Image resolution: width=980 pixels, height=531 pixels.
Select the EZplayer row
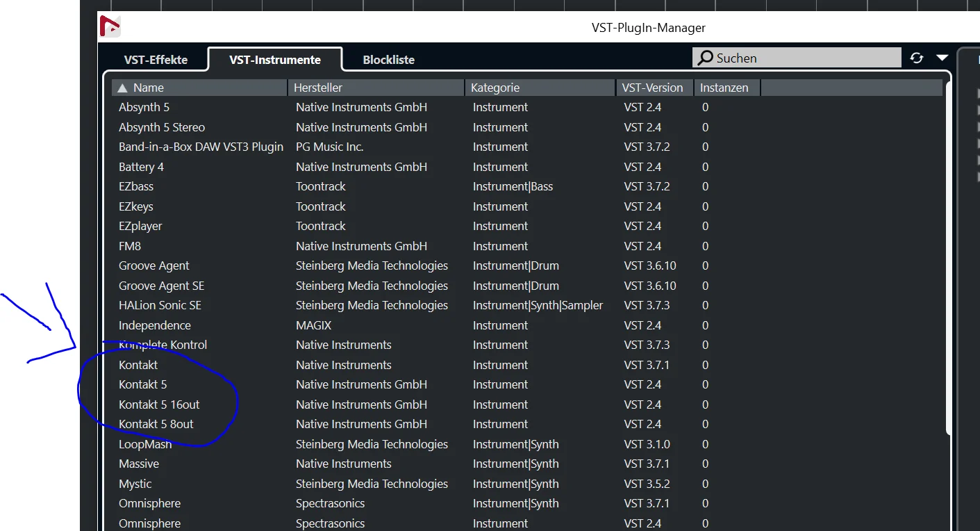point(528,226)
